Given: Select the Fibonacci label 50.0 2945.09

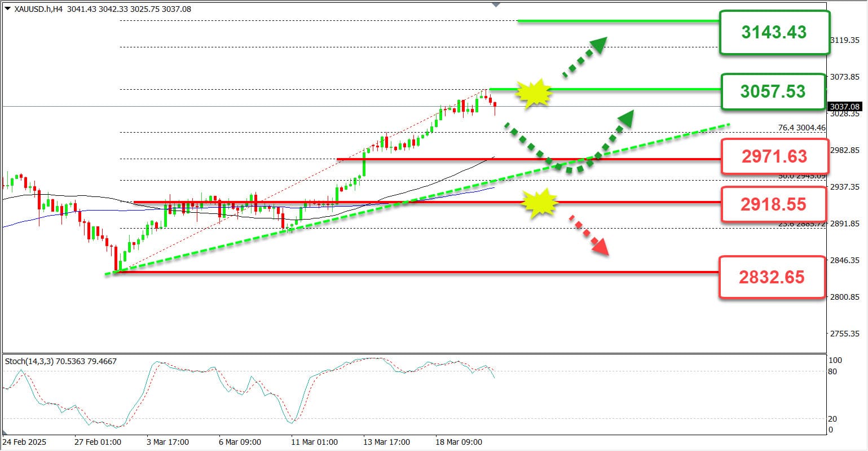Looking at the screenshot, I should pos(801,176).
